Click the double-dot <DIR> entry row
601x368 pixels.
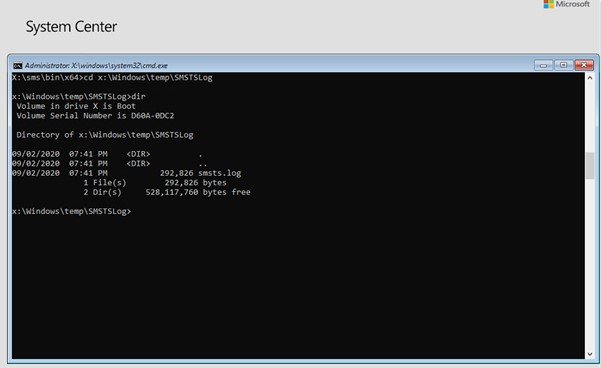[x=110, y=163]
